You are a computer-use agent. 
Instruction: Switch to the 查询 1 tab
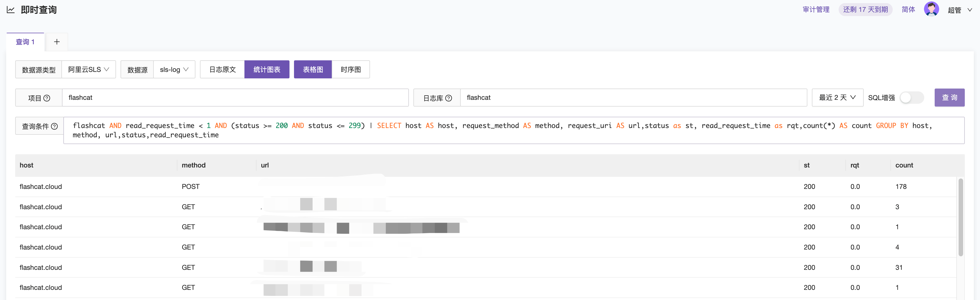(x=25, y=42)
